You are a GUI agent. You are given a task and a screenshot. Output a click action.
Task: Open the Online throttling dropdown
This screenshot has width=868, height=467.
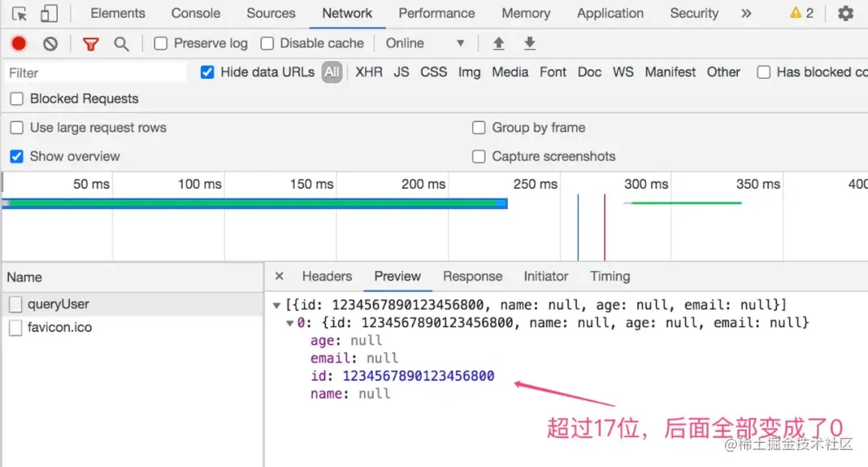click(x=424, y=43)
